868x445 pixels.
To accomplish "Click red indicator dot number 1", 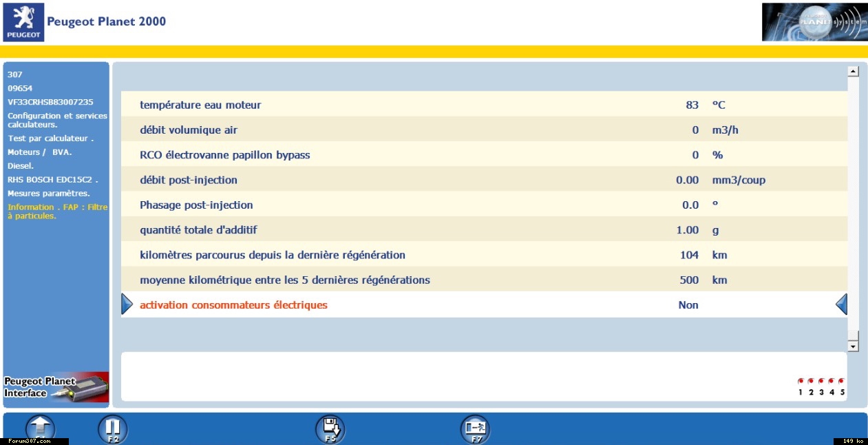I will point(801,381).
